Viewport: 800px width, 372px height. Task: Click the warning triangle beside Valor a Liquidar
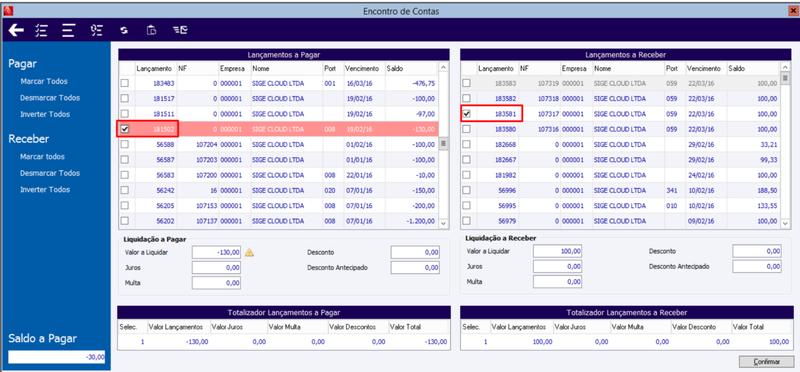click(x=249, y=252)
